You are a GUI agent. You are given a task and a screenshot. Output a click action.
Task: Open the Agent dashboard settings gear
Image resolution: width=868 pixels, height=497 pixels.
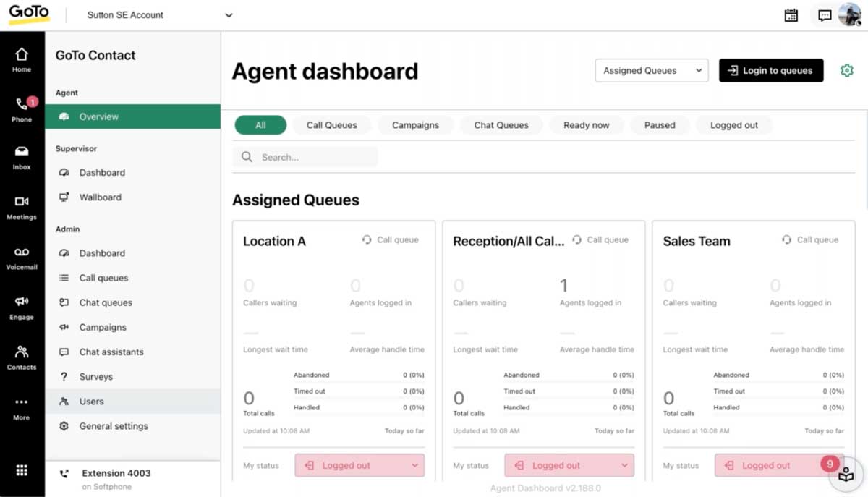[846, 70]
